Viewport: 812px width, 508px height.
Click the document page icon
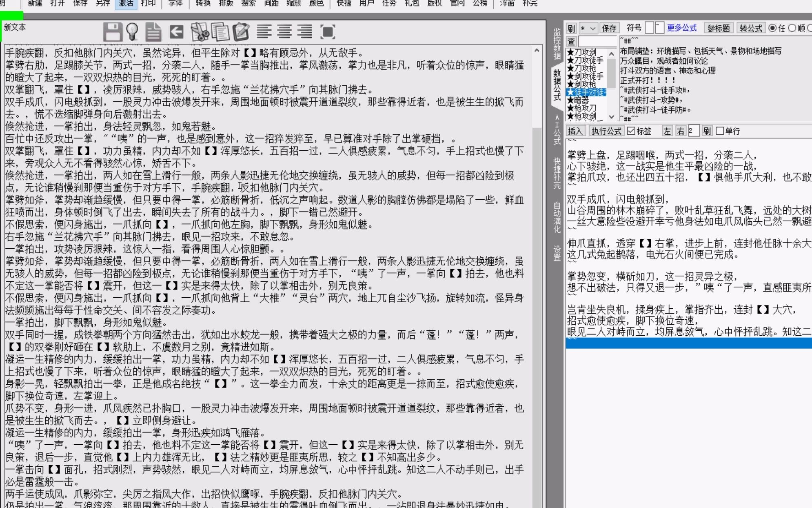click(153, 31)
